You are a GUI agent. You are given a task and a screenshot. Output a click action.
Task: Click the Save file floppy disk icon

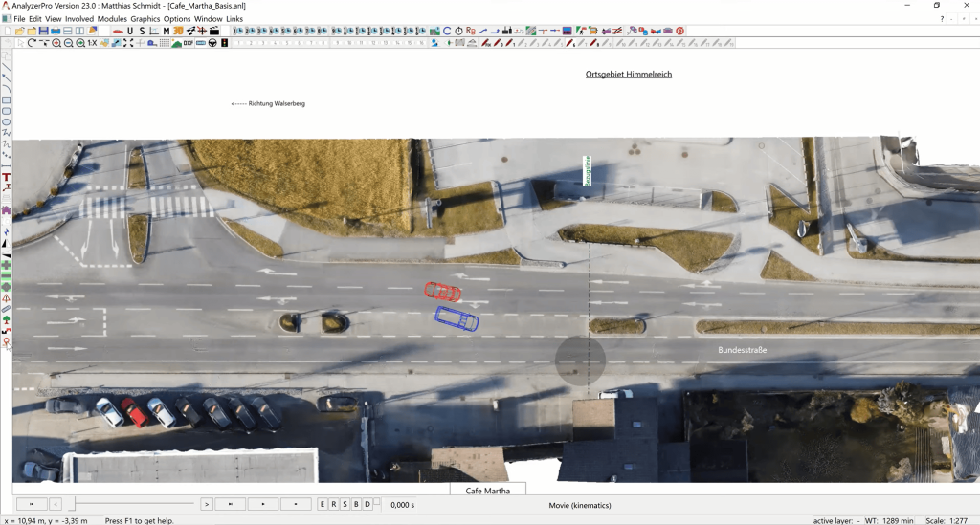pos(44,32)
